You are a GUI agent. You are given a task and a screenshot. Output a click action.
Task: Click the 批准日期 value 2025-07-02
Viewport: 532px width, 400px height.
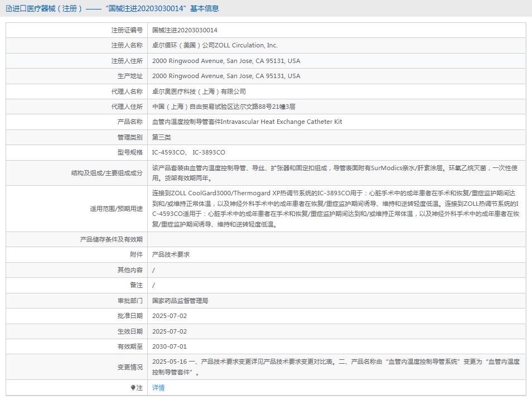coord(170,316)
